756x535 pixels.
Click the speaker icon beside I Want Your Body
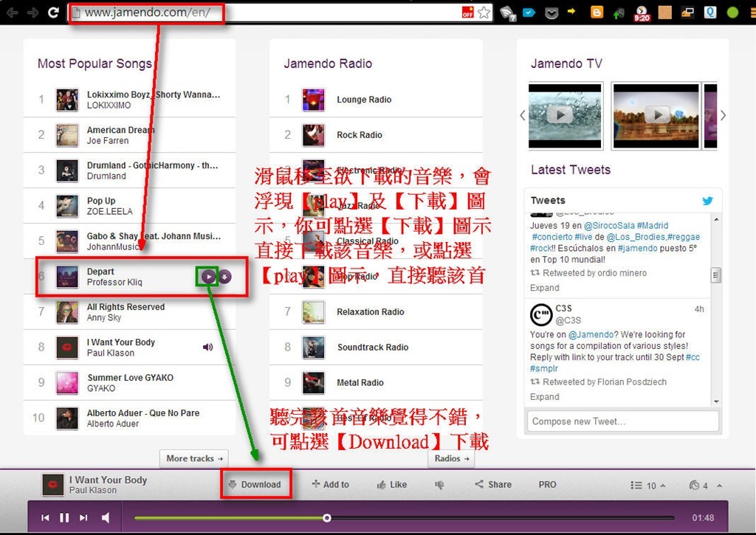pyautogui.click(x=207, y=347)
